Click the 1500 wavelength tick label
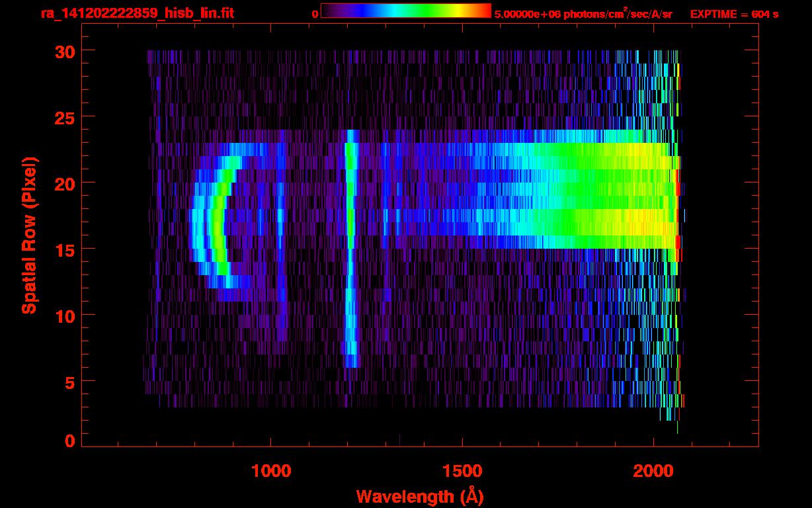Image resolution: width=812 pixels, height=508 pixels. point(462,470)
